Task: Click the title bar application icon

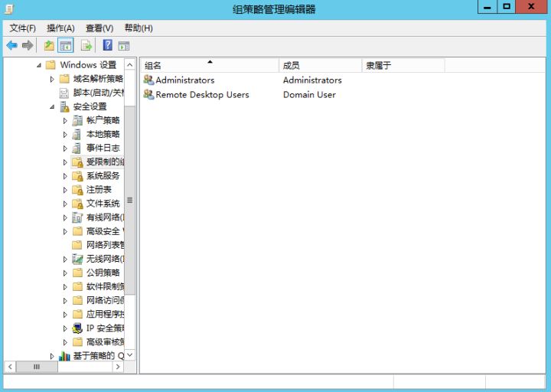Action: [8, 8]
